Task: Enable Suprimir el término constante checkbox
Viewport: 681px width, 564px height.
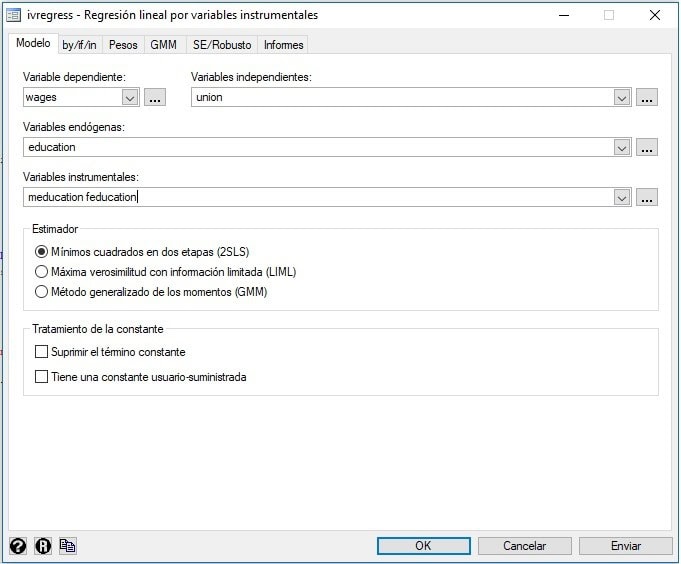Action: (41, 352)
